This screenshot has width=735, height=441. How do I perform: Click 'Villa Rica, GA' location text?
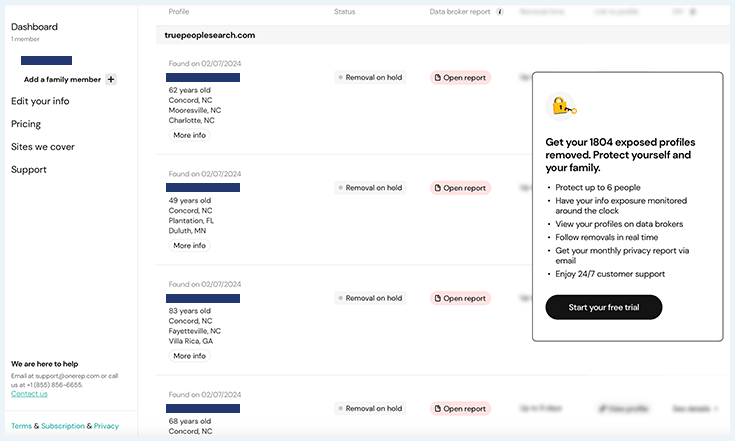pos(191,341)
